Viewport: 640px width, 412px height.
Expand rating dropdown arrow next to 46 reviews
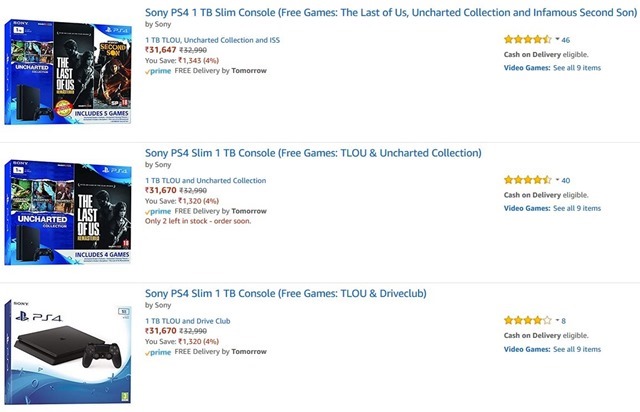557,40
